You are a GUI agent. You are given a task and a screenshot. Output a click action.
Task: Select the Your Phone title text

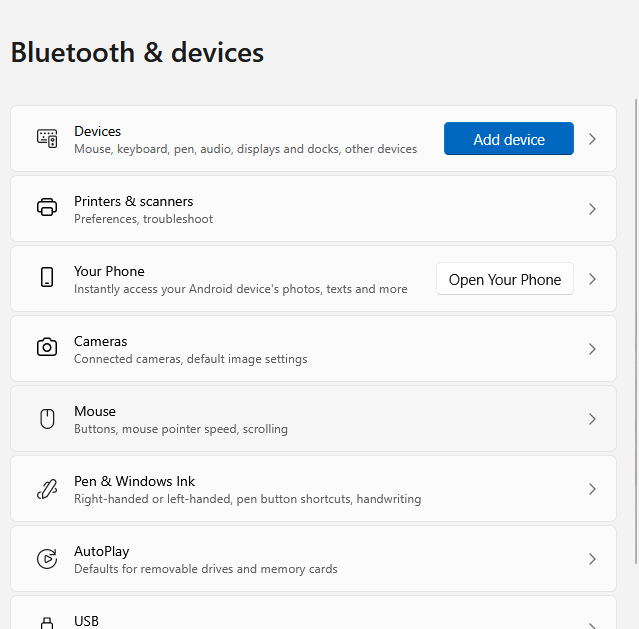click(109, 271)
